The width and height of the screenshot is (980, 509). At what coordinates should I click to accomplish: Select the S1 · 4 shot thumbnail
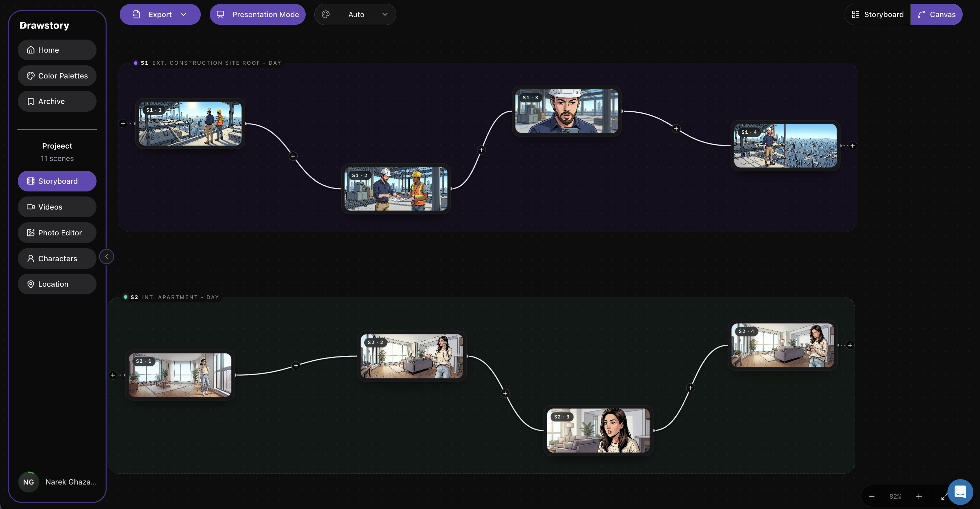[786, 146]
